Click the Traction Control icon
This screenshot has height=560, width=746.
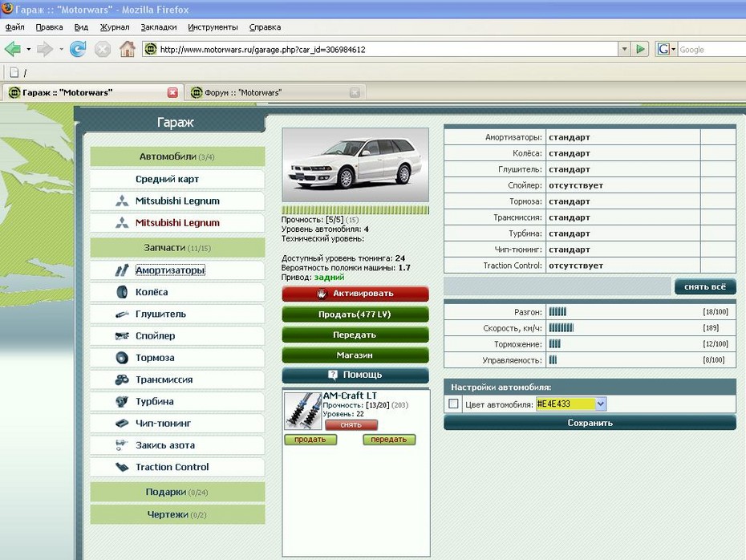tap(122, 467)
